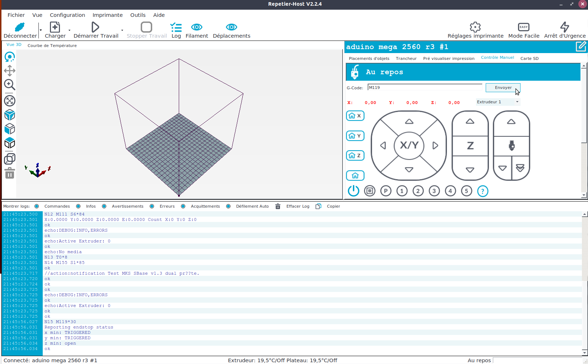Screen dimensions: 588x364
Task: Click the trash icon in left sidebar
Action: pos(10,174)
